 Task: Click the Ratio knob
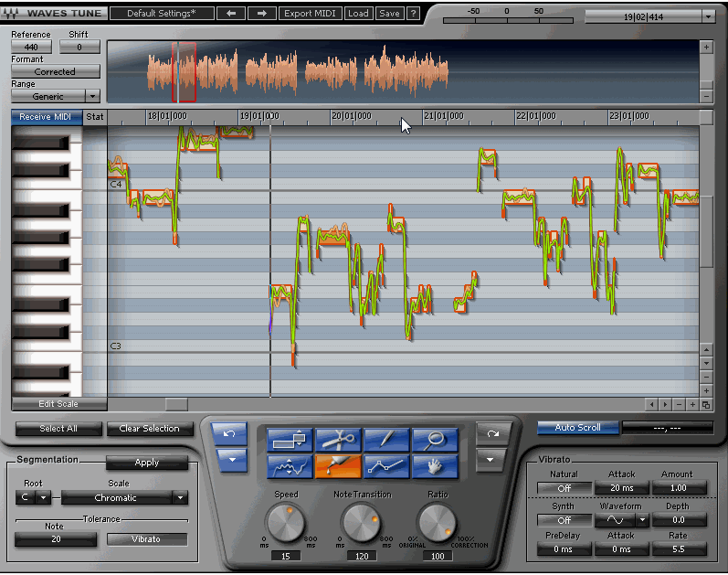[x=437, y=523]
